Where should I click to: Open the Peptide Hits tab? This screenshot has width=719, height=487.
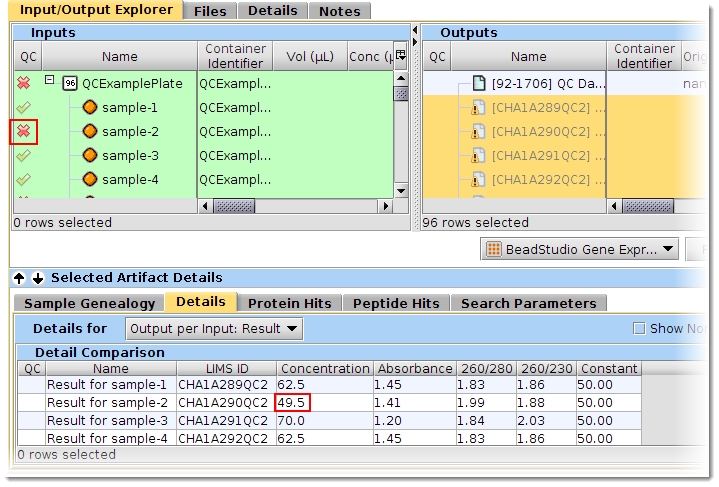point(396,303)
